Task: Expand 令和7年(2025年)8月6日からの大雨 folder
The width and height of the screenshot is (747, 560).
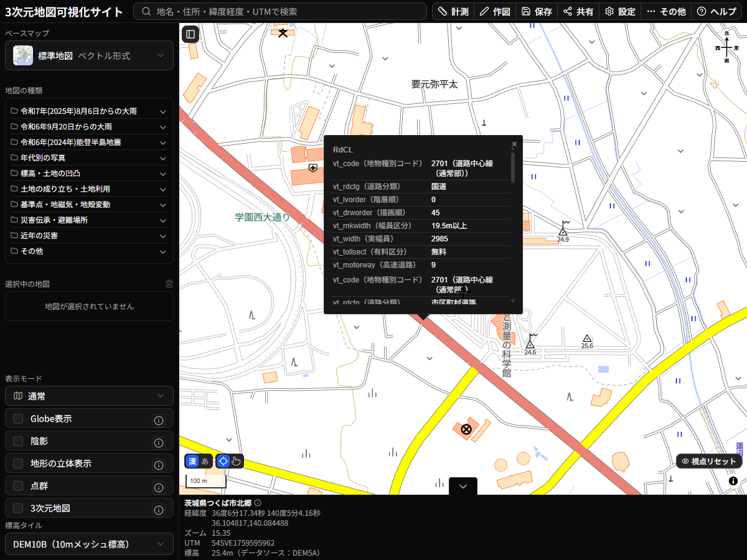Action: 89,111
